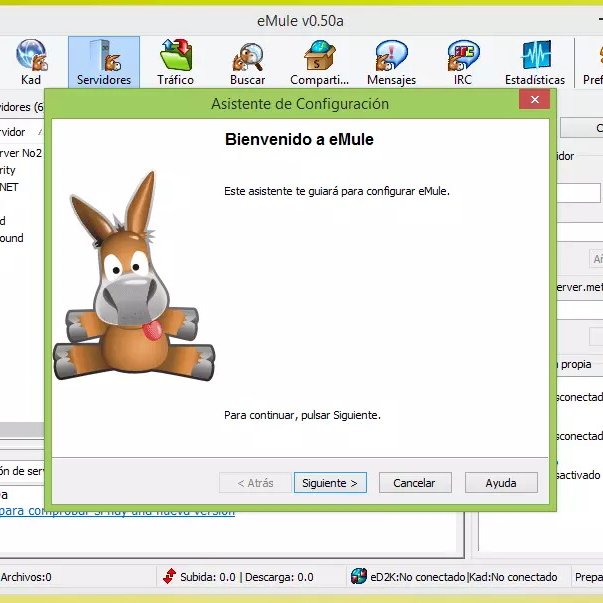
Task: Select the Servidores toolbar icon
Action: pos(104,62)
